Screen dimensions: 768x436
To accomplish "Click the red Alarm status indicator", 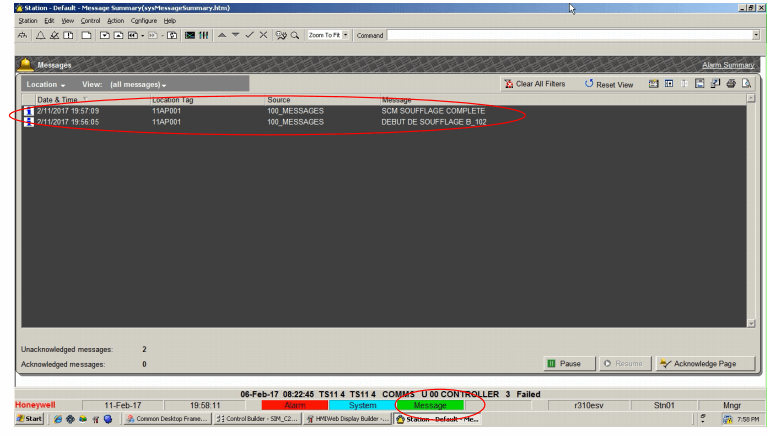I will coord(295,405).
